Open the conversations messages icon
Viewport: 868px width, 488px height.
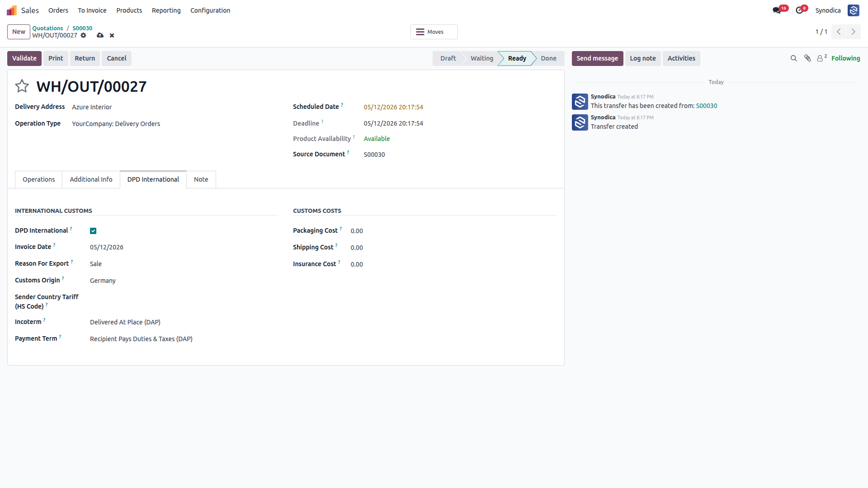click(777, 10)
